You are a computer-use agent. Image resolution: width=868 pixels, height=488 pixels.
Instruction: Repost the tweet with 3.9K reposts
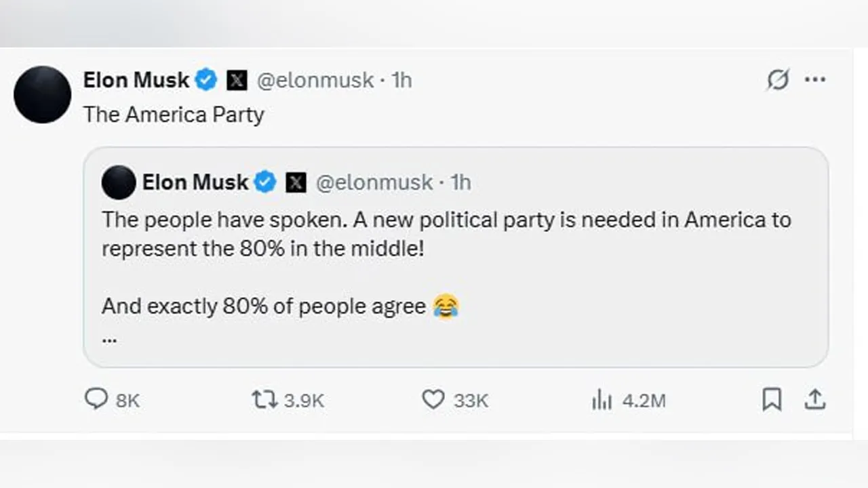point(264,399)
